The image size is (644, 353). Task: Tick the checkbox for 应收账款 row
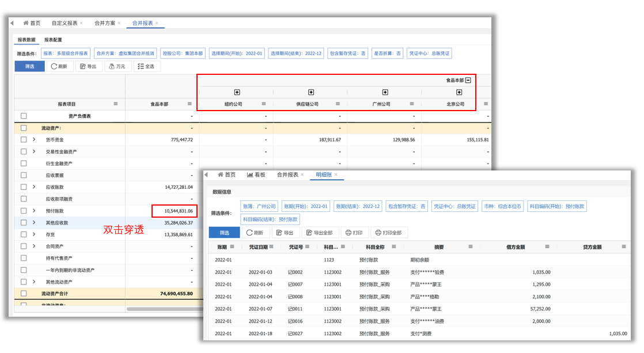pyautogui.click(x=24, y=187)
